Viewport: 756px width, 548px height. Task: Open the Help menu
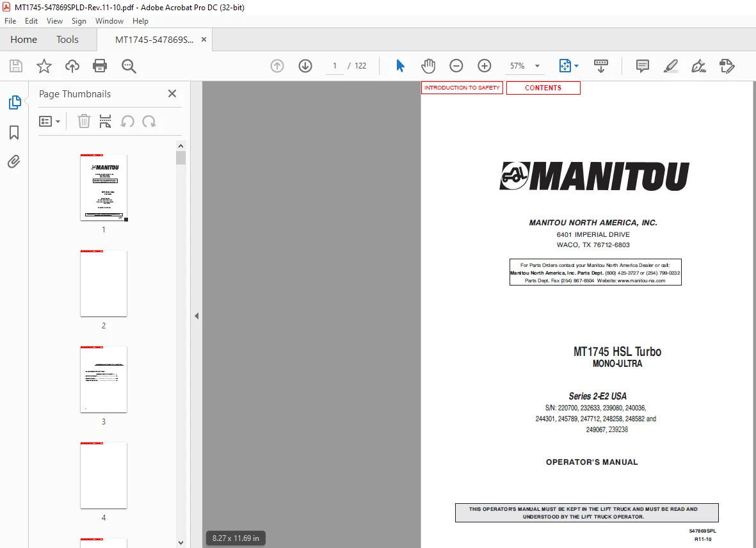coord(140,20)
